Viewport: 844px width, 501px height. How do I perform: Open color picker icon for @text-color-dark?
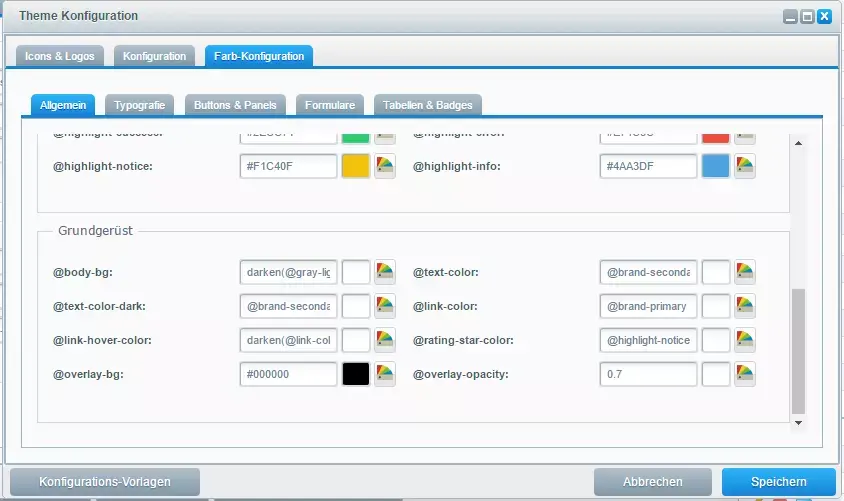point(385,306)
